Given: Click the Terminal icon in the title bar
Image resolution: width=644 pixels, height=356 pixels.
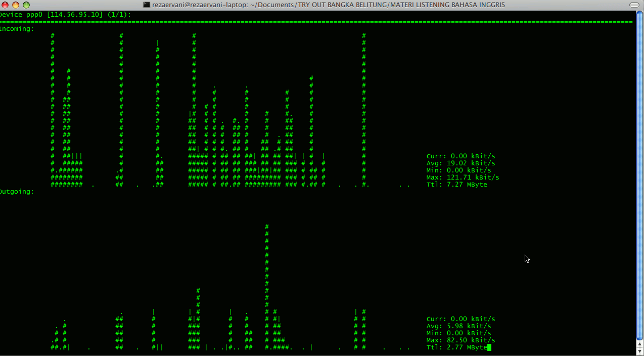Looking at the screenshot, I should tap(147, 5).
